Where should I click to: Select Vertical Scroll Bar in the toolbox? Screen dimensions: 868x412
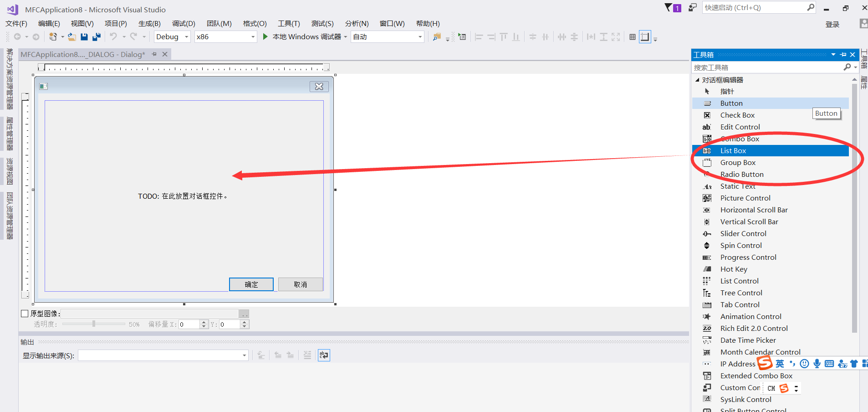tap(771, 222)
